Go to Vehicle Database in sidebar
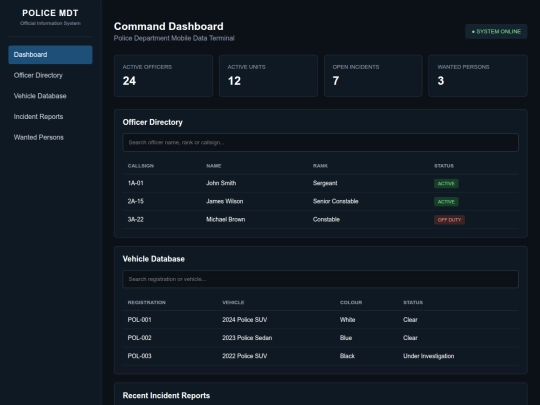 (50, 96)
